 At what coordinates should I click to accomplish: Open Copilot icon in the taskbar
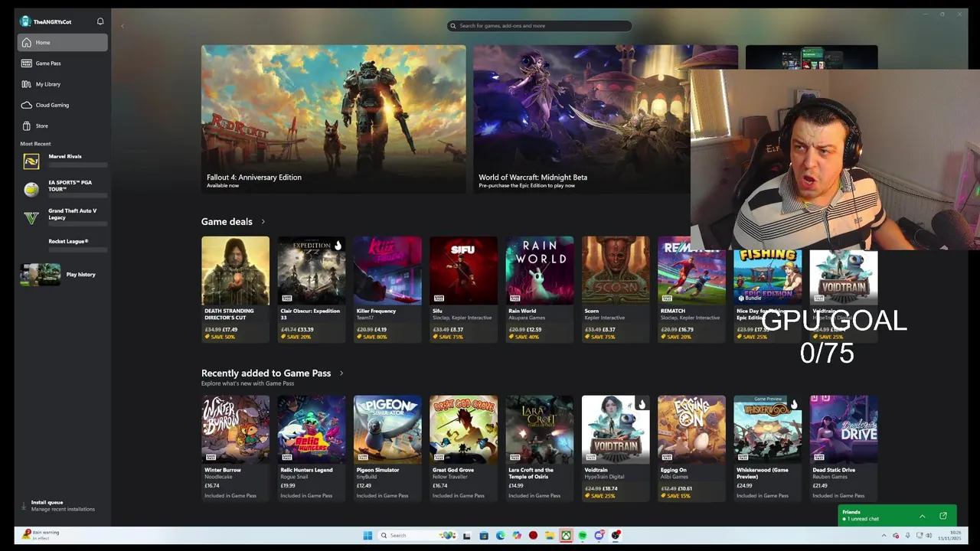coord(517,536)
